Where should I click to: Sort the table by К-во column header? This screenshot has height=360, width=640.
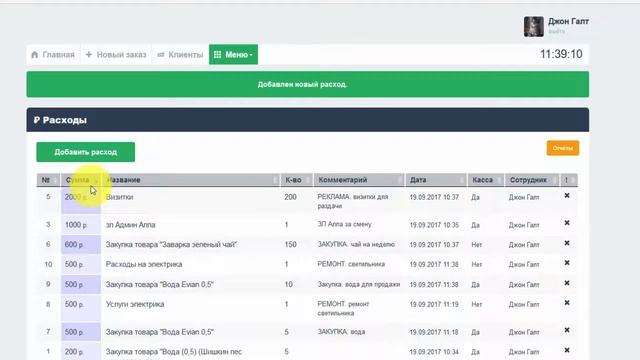pos(297,180)
